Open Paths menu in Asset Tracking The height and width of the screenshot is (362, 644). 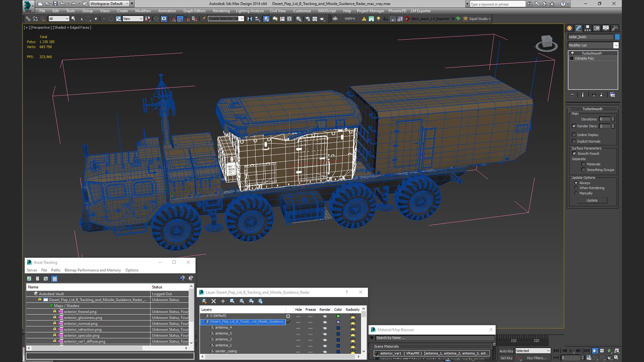point(56,270)
